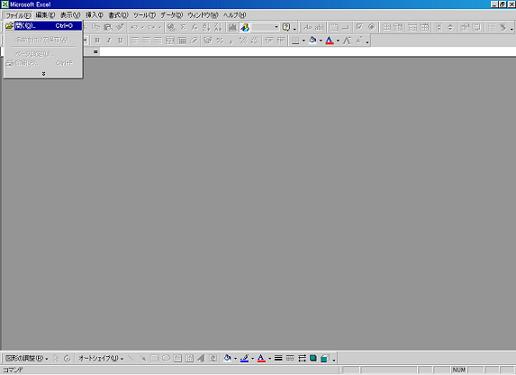Screen dimensions: 516x375
Task: Click the arrow style icon on the drawing toolbar
Action: (302, 358)
